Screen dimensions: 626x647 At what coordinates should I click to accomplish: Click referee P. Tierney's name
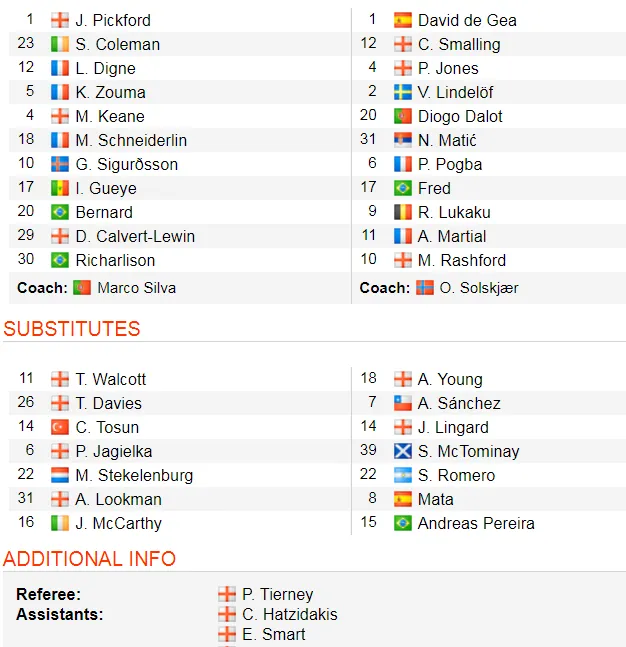tap(277, 594)
